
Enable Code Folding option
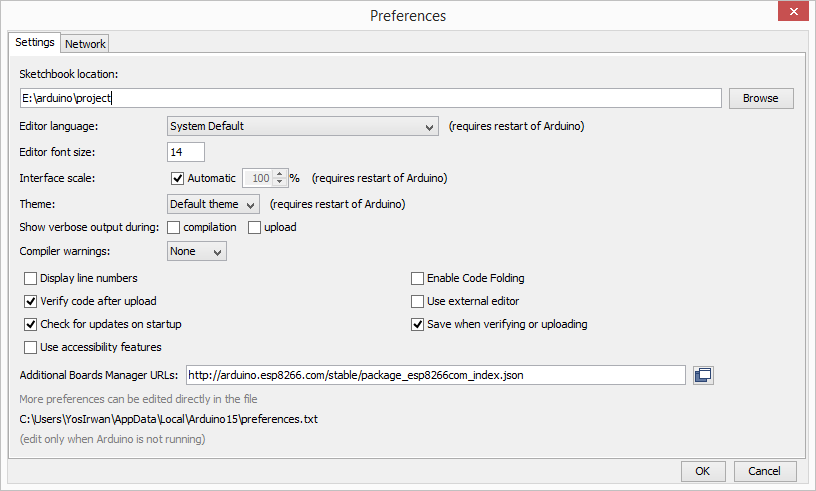[418, 278]
